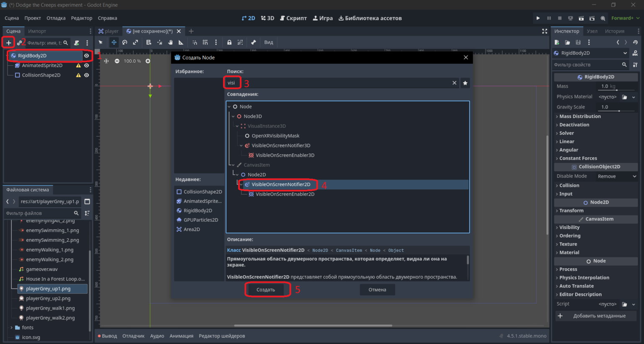The height and width of the screenshot is (344, 644).
Task: Toggle CollisionShape2D eye icon
Action: [86, 75]
